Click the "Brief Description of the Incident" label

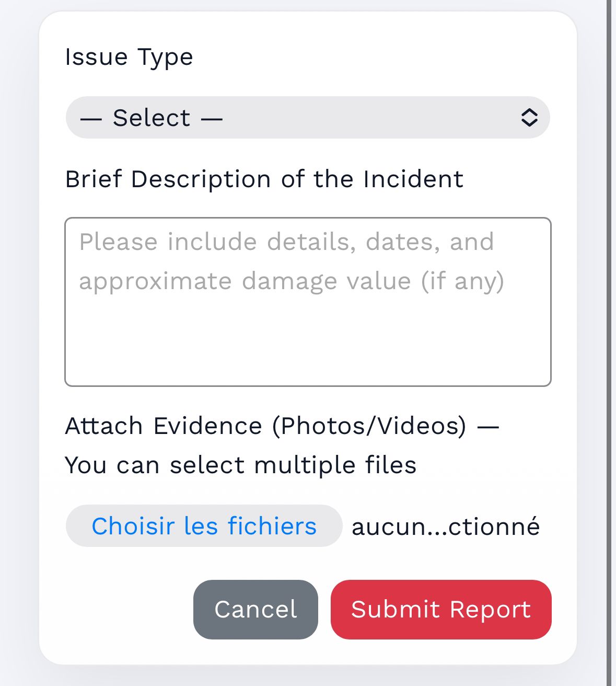click(264, 179)
